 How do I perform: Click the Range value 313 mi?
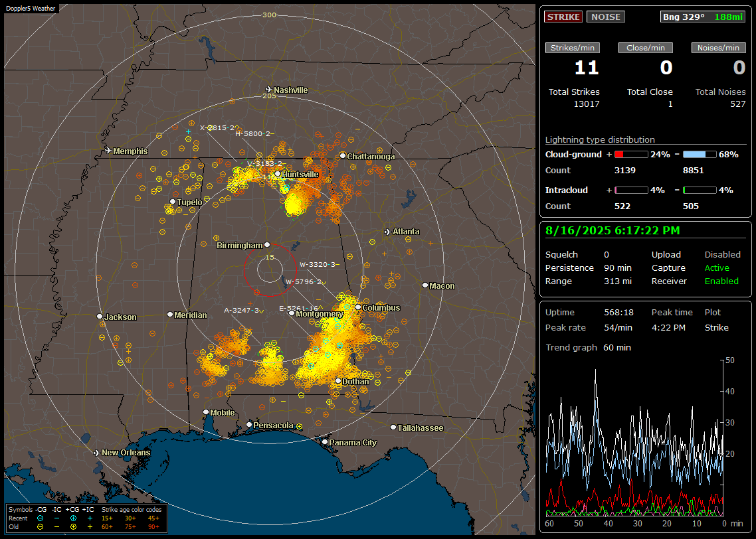618,281
